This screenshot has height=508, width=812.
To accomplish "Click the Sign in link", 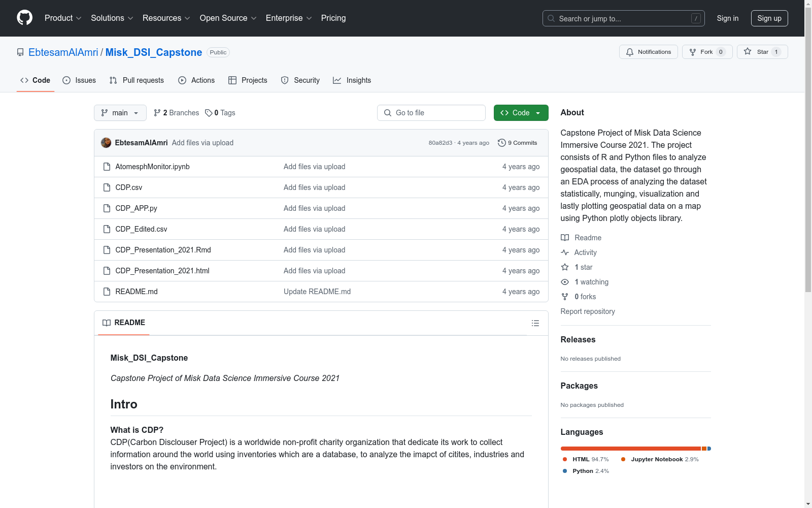I will [x=728, y=18].
